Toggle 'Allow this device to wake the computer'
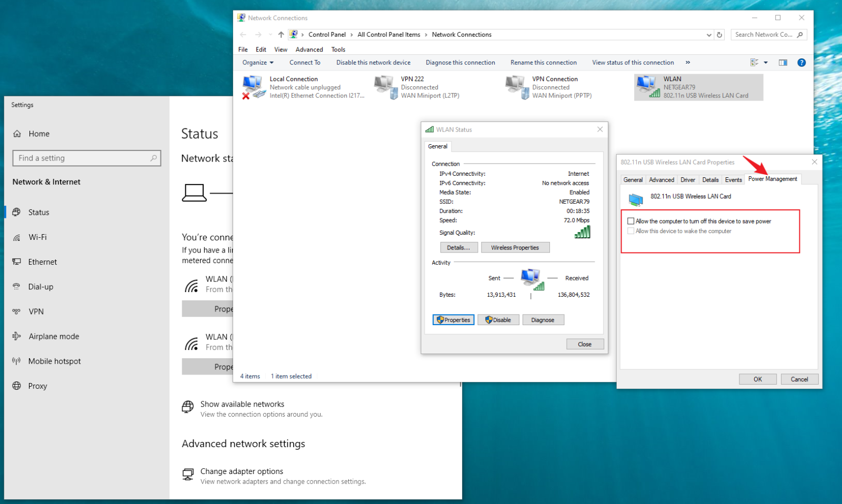This screenshot has height=504, width=842. 630,231
